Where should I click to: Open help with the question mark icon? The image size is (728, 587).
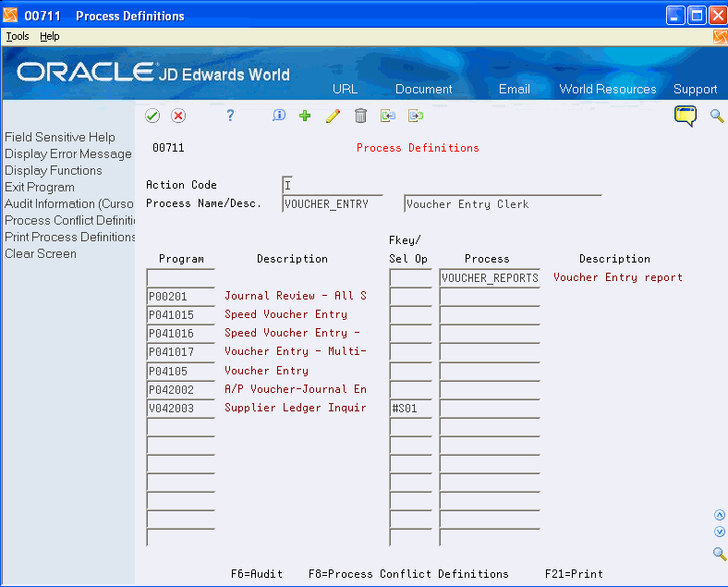[230, 116]
